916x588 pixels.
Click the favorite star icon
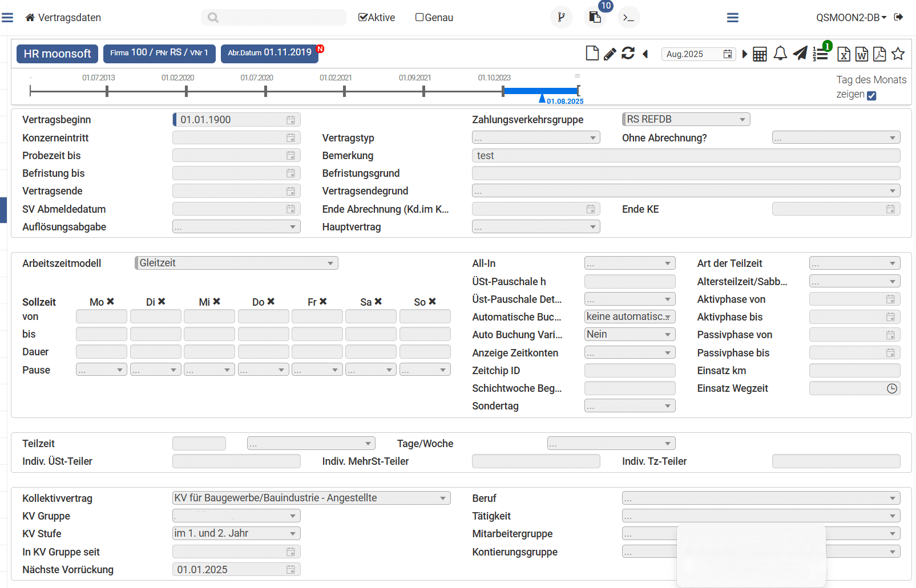[x=898, y=54]
